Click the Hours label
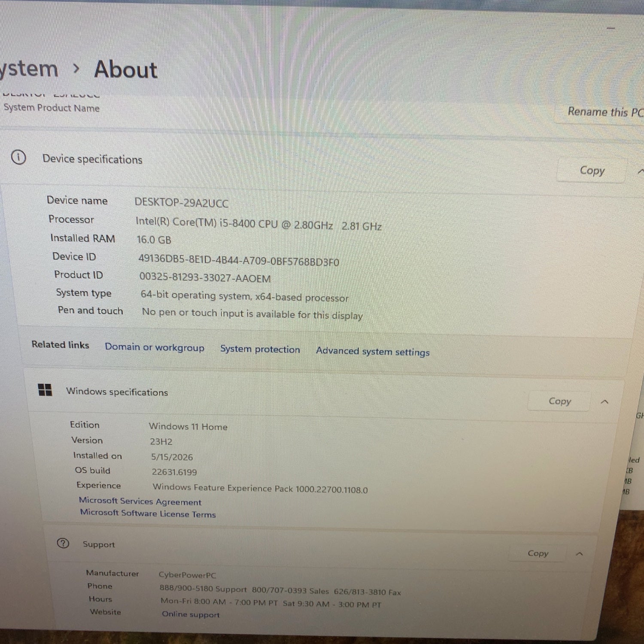 click(x=100, y=599)
